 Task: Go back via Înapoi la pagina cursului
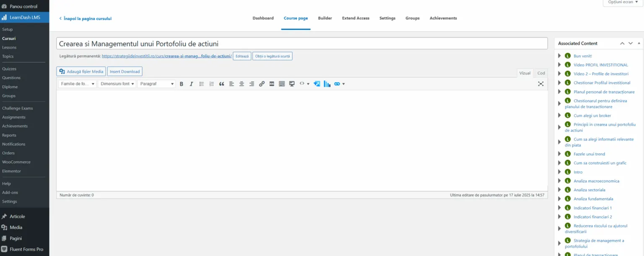pyautogui.click(x=86, y=18)
